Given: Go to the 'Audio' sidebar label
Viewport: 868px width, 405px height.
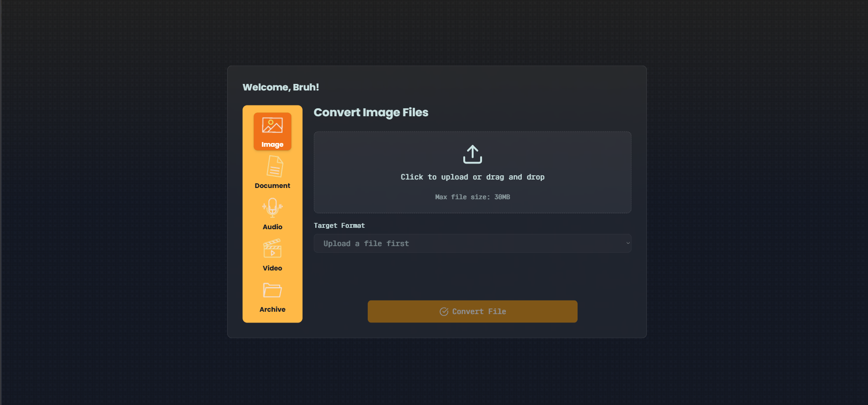Looking at the screenshot, I should coord(272,227).
